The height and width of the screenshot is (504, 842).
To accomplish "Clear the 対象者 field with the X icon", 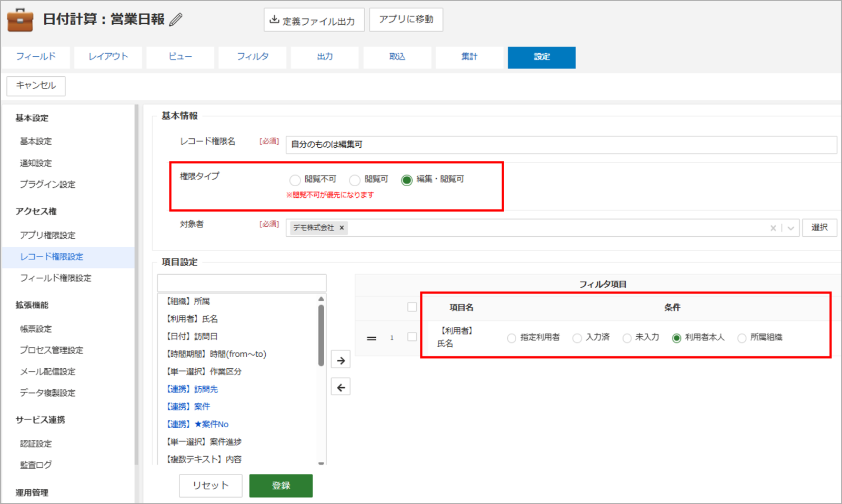I will [x=773, y=228].
